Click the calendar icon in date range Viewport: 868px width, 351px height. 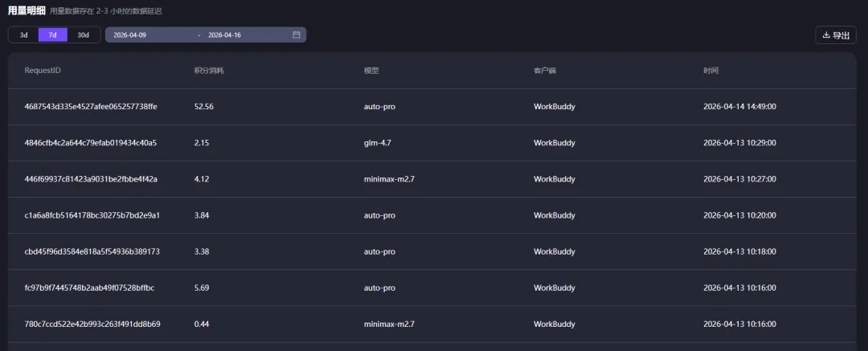pyautogui.click(x=296, y=35)
